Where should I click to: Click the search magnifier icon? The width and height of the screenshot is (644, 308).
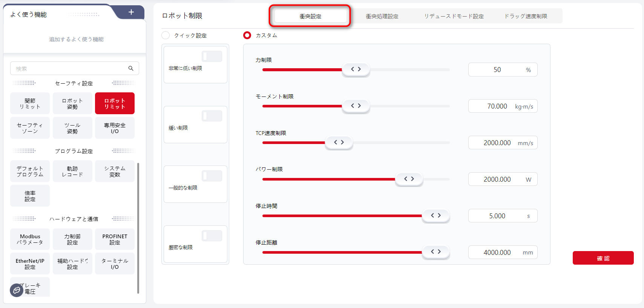131,68
